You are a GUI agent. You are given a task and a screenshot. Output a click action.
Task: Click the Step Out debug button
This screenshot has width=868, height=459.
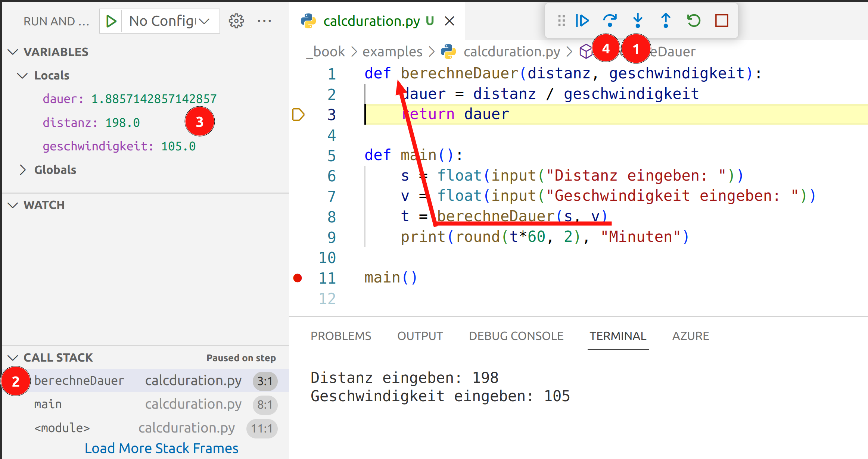pos(666,21)
